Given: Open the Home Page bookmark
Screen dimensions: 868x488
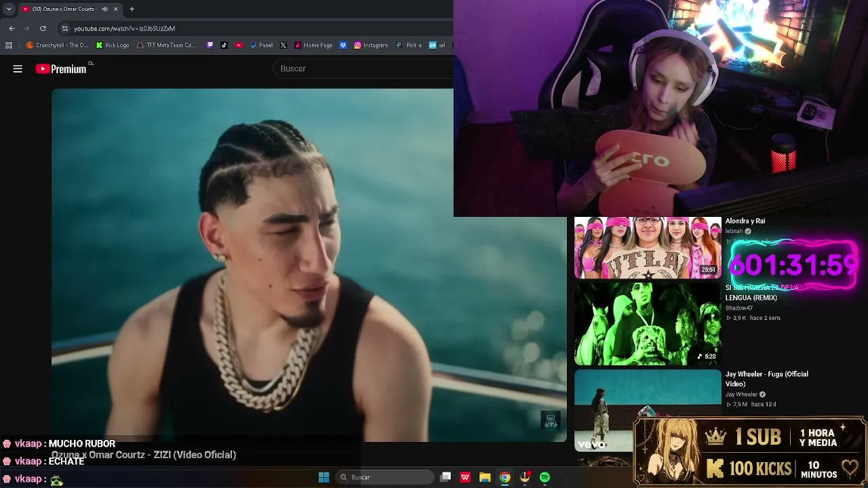Looking at the screenshot, I should tap(313, 45).
